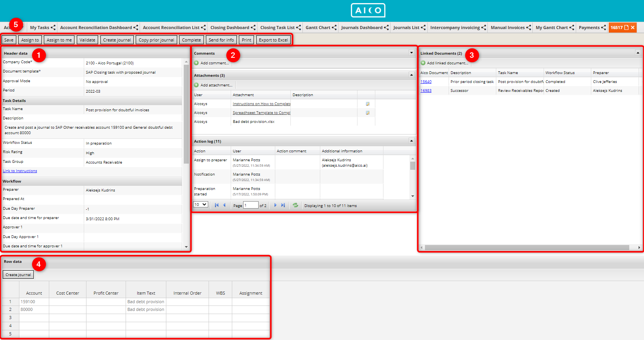Viewport: 644px width, 340px height.
Task: Collapse the Action log panel
Action: [x=411, y=141]
